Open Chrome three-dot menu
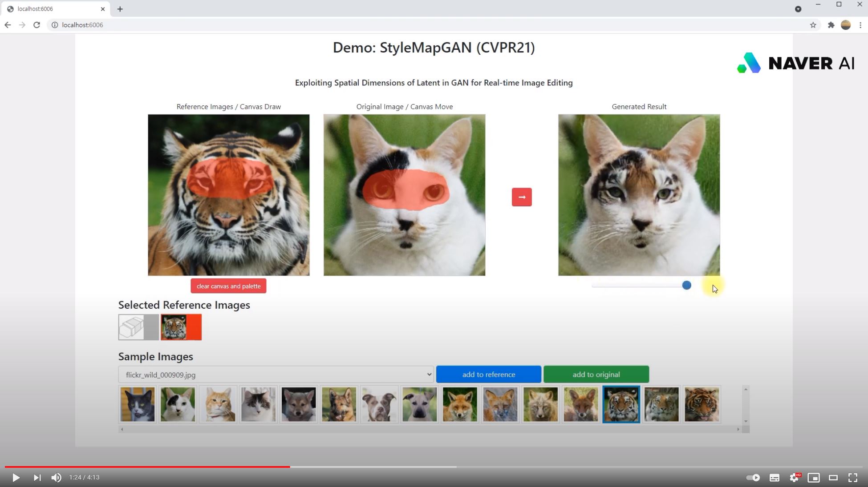The height and width of the screenshot is (487, 868). pyautogui.click(x=860, y=25)
